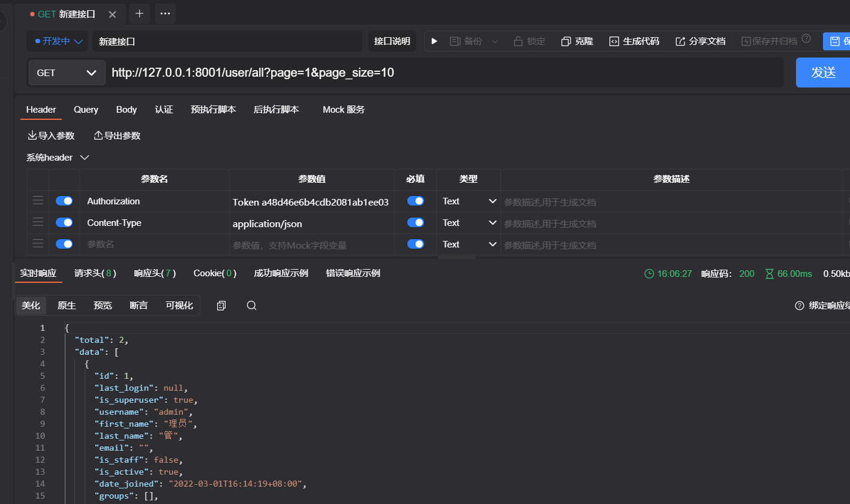
Task: Switch to 错误响应示例 tab
Action: click(x=353, y=273)
